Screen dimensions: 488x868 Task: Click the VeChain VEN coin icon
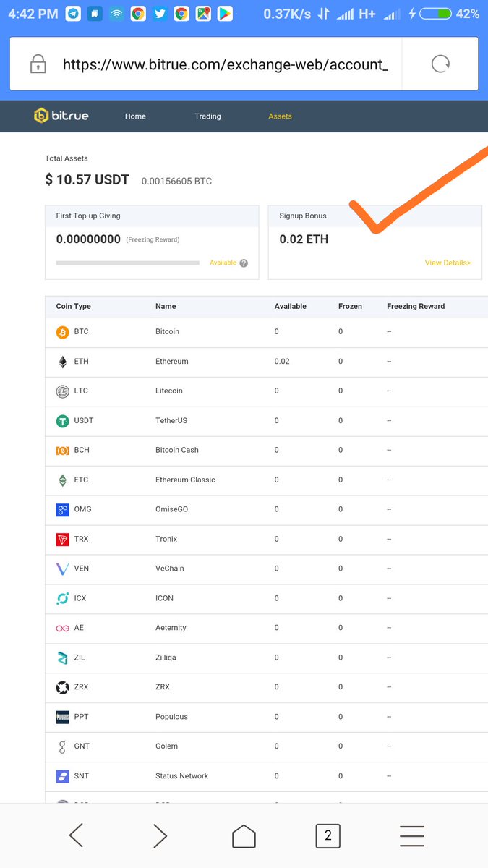63,569
